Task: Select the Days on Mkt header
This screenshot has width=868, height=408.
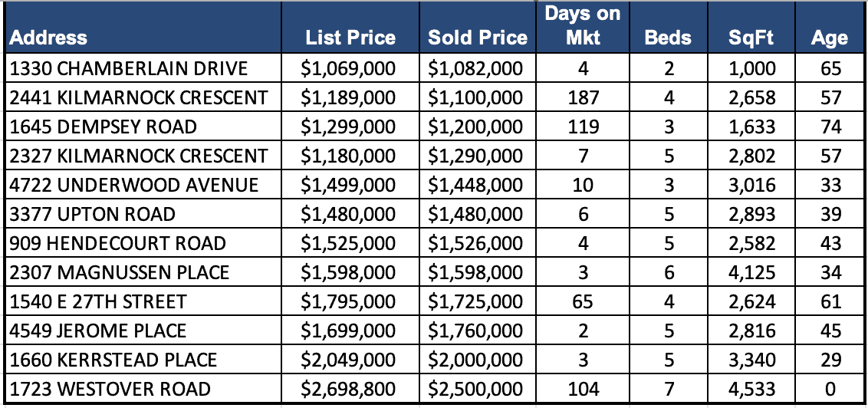Action: click(583, 26)
